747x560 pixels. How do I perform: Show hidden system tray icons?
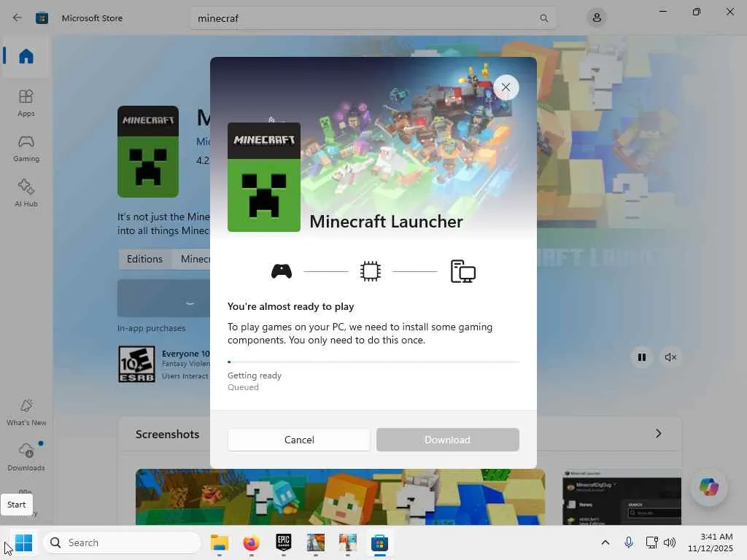click(x=605, y=542)
